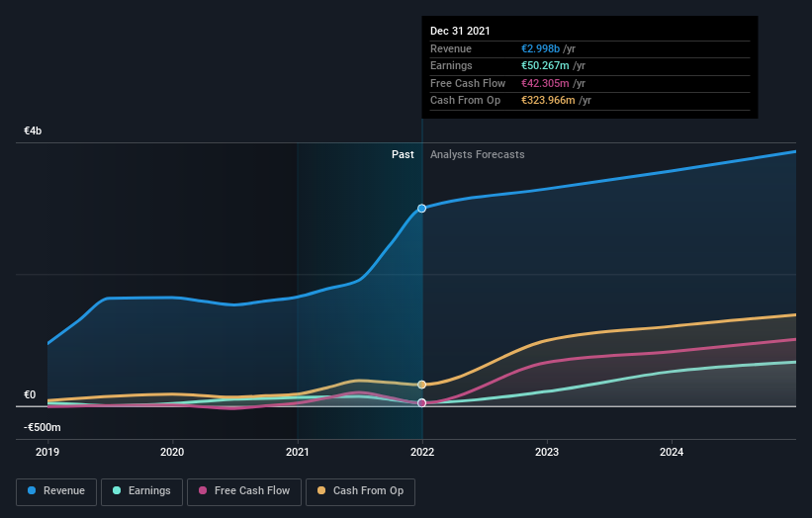Click the blue Revenue legend dot

tap(32, 490)
